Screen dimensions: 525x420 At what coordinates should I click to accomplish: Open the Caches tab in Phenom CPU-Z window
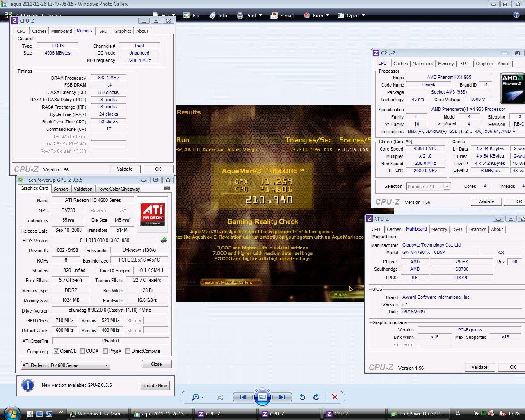401,64
